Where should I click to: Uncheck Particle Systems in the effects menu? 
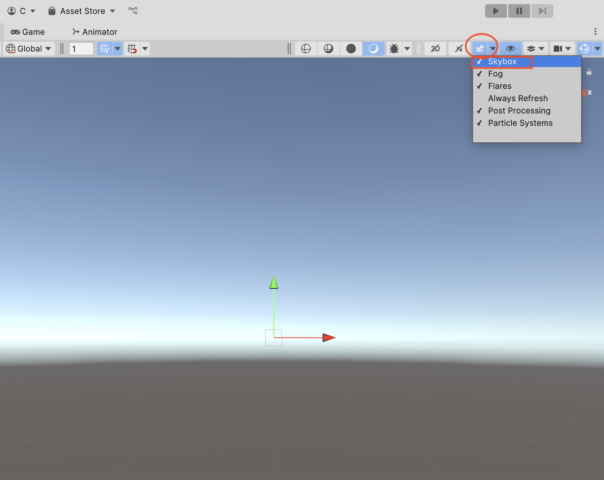tap(527, 123)
